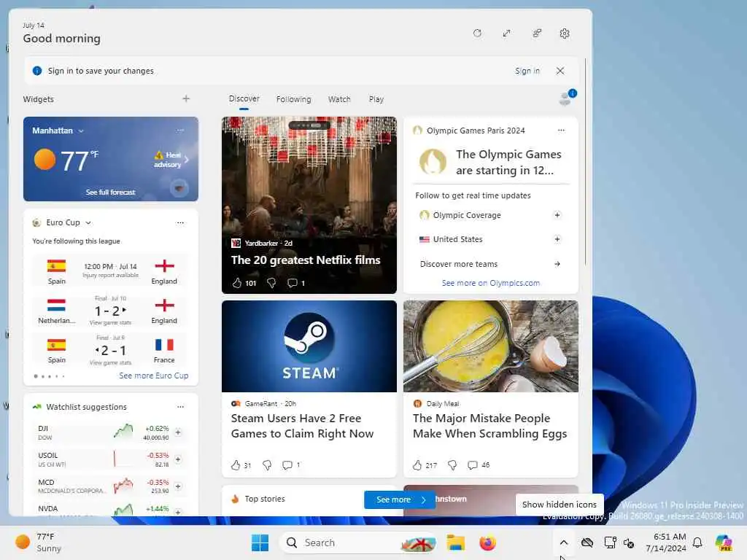Open comments on Steam article
This screenshot has height=560, width=747.
point(291,465)
